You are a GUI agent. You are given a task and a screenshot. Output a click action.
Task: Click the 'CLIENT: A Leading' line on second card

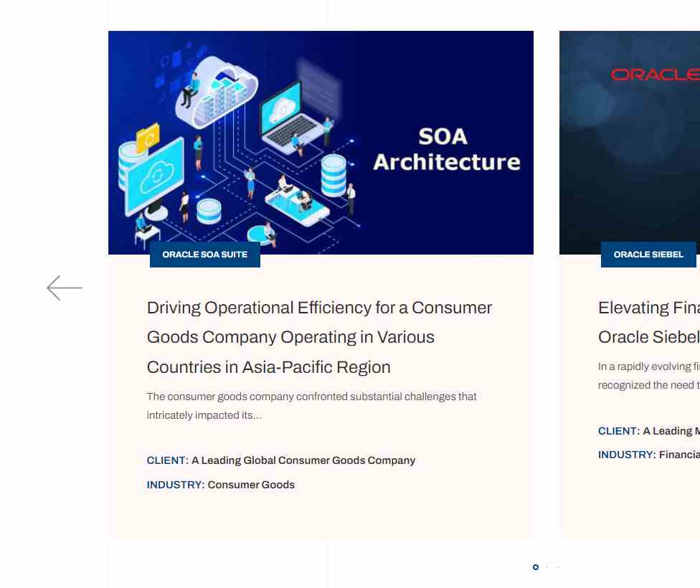649,431
